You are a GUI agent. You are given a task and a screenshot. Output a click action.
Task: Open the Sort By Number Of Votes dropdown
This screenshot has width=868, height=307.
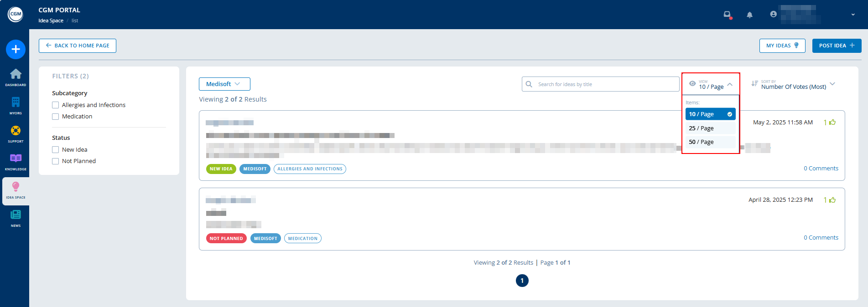point(793,84)
